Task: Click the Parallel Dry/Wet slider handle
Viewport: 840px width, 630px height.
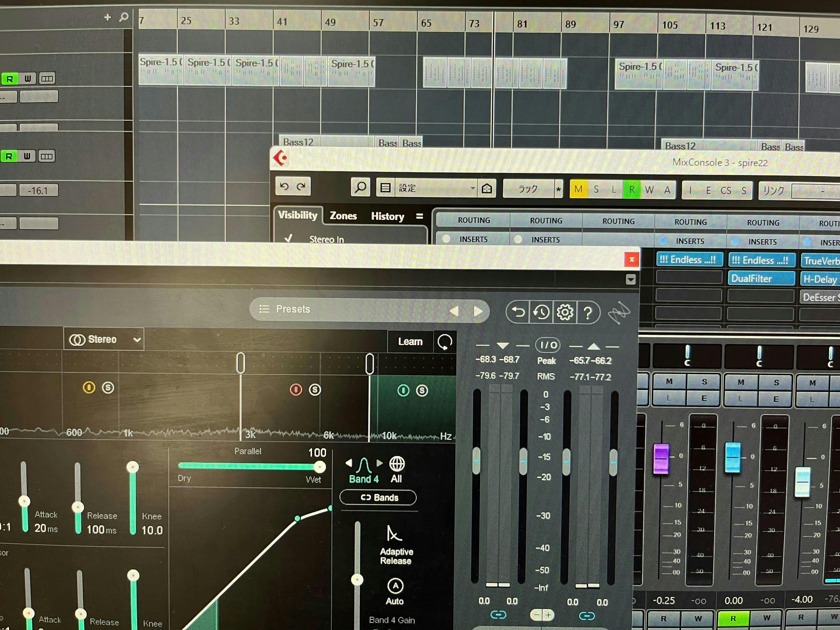Action: [320, 466]
